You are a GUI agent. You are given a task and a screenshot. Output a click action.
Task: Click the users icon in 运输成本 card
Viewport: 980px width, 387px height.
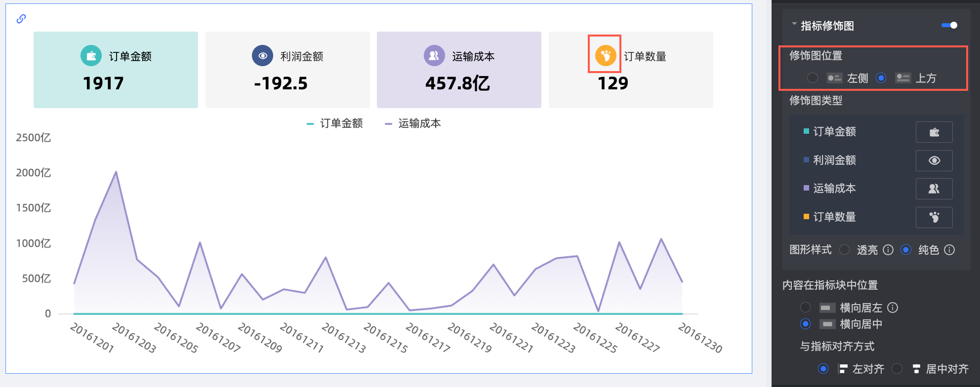[434, 56]
